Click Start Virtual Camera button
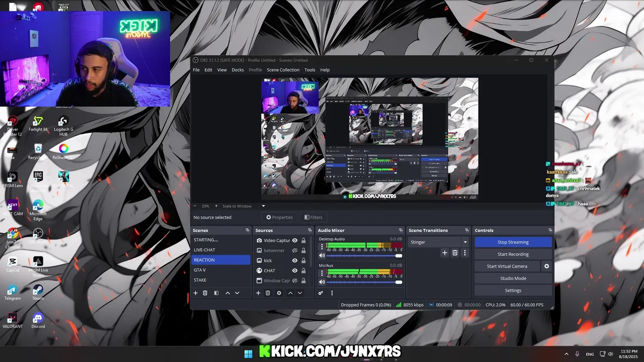 coord(507,266)
